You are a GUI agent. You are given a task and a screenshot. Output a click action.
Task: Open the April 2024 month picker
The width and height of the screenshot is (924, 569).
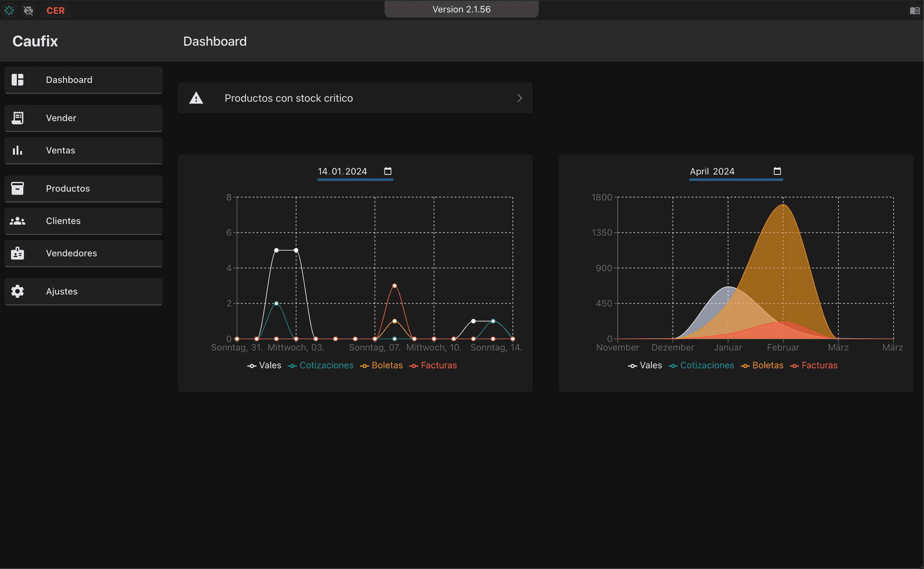[777, 171]
